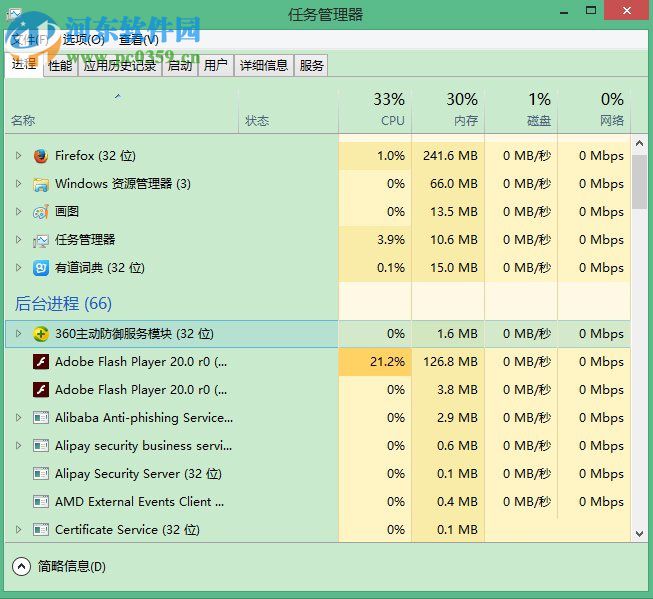This screenshot has width=653, height=599.
Task: Click Alipay Security Server icon
Action: [41, 474]
